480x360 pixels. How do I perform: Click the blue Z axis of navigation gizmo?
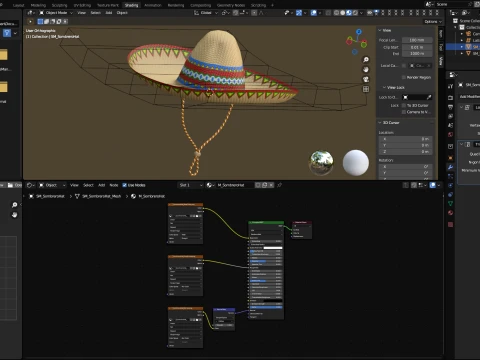click(x=359, y=32)
